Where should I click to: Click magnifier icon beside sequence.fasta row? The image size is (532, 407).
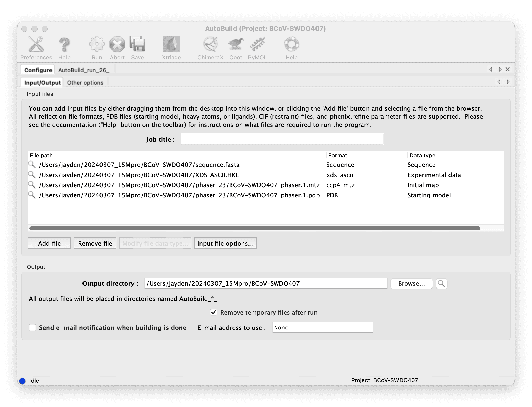32,164
